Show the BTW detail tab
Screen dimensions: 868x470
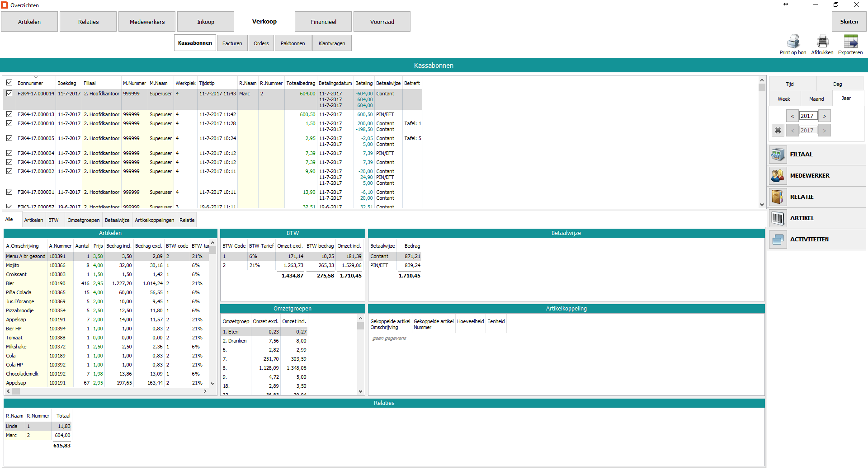tap(54, 220)
